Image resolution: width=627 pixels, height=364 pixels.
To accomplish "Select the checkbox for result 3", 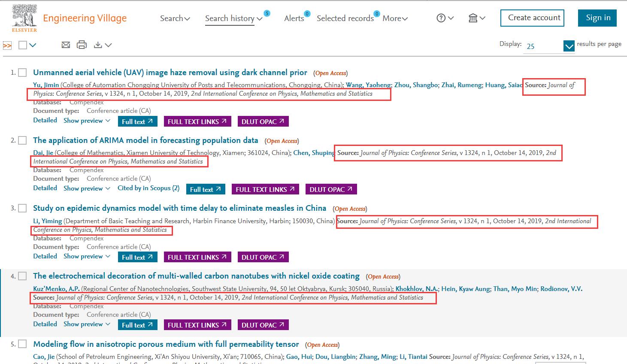I will click(22, 208).
